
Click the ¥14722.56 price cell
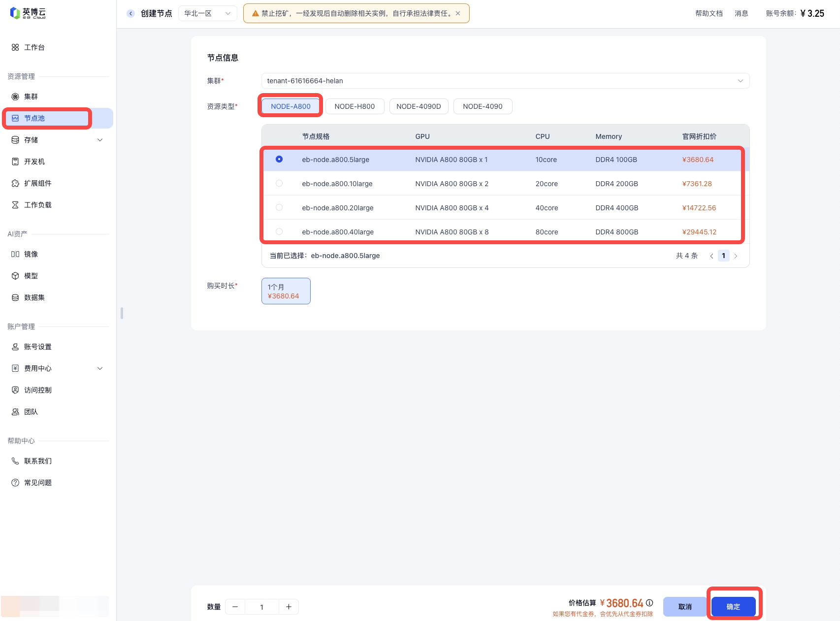point(699,208)
